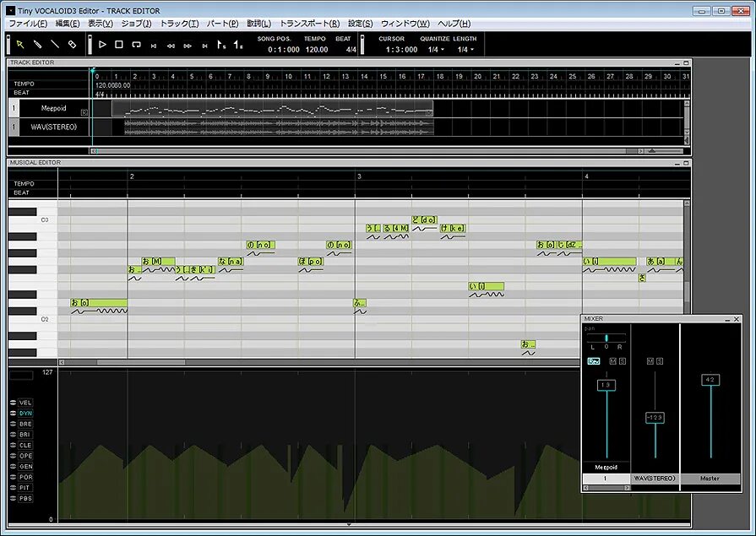Select the Pointer tool in the toolbar

click(x=19, y=43)
